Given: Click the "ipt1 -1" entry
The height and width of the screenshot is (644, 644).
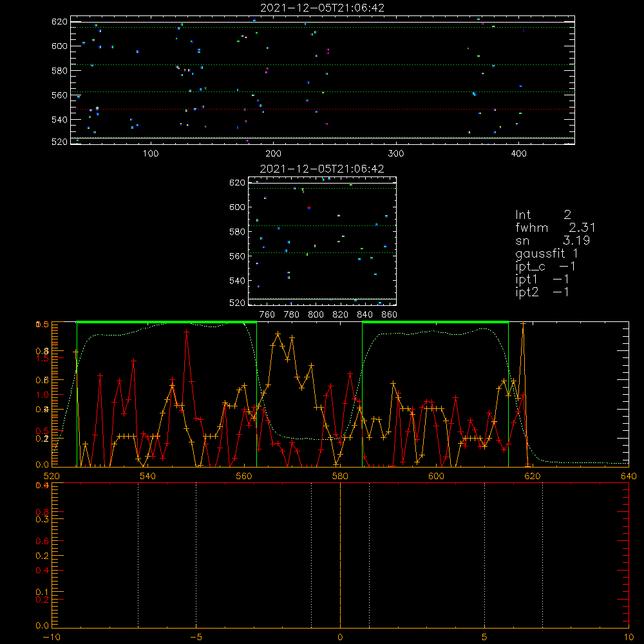Looking at the screenshot, I should [542, 279].
